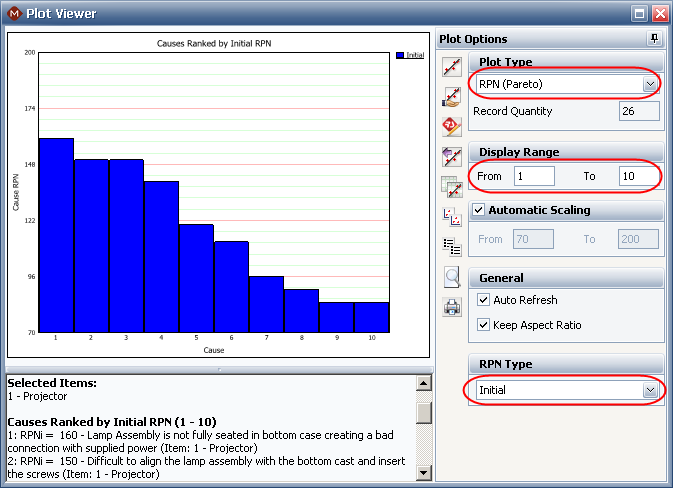Image resolution: width=673 pixels, height=488 pixels.
Task: Toggle the Auto Refresh checkbox
Action: [x=485, y=300]
